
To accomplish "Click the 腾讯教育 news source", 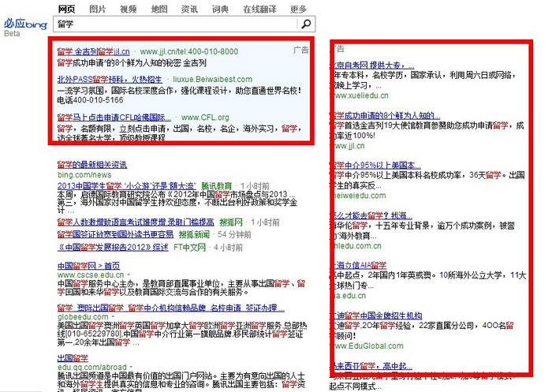I will pyautogui.click(x=217, y=186).
